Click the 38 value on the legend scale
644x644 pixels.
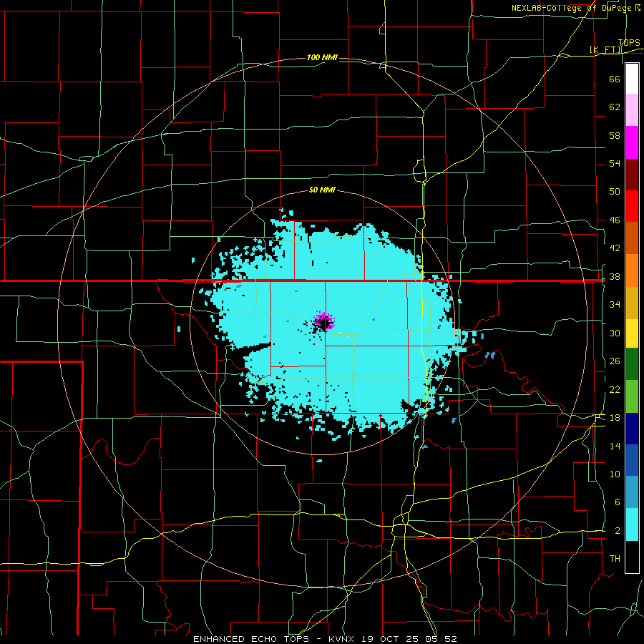[615, 276]
